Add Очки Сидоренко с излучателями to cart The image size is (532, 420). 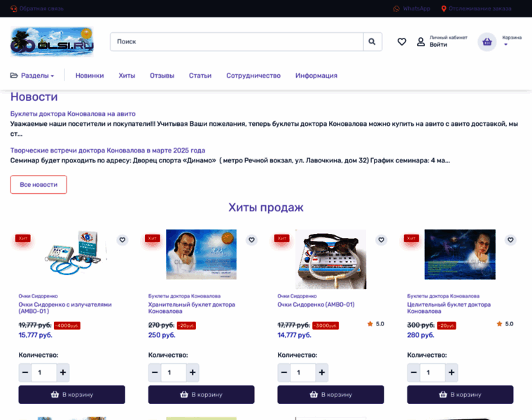click(x=71, y=395)
